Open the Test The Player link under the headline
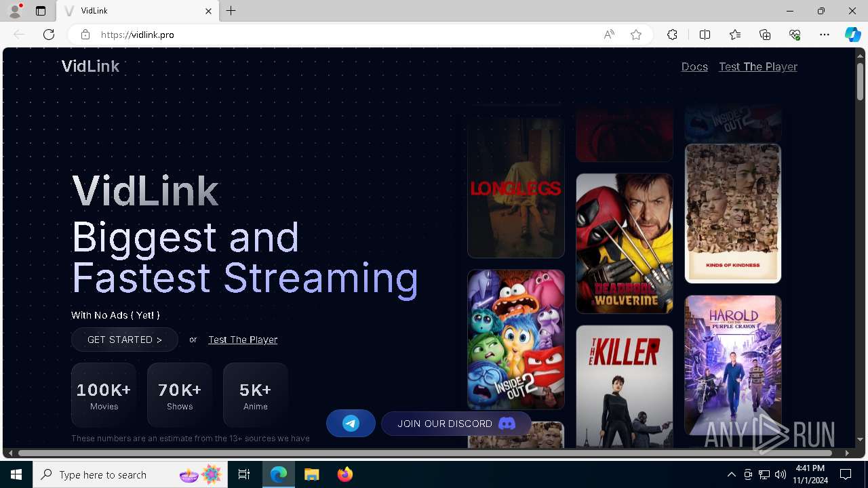Screen dimensions: 868x488 (x=243, y=340)
